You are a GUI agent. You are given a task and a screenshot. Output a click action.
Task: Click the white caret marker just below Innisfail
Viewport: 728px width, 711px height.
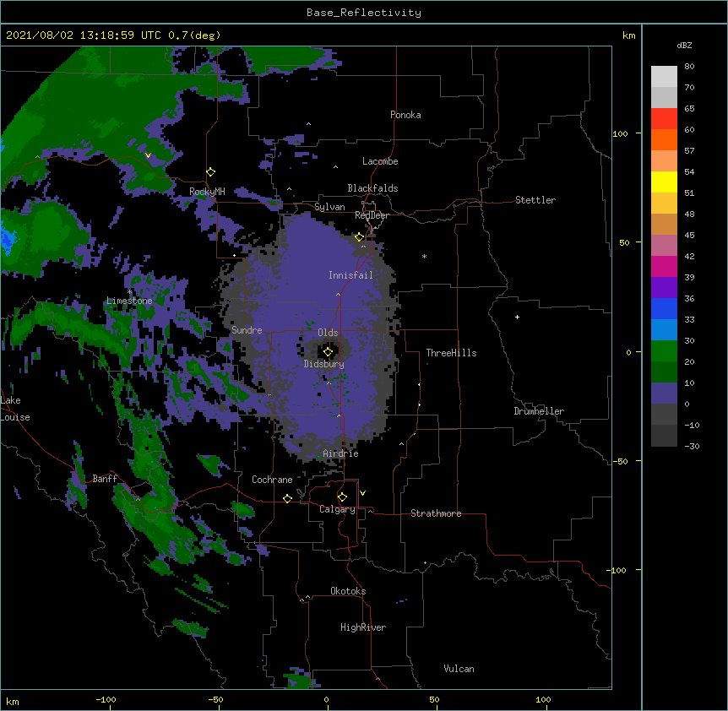point(338,294)
